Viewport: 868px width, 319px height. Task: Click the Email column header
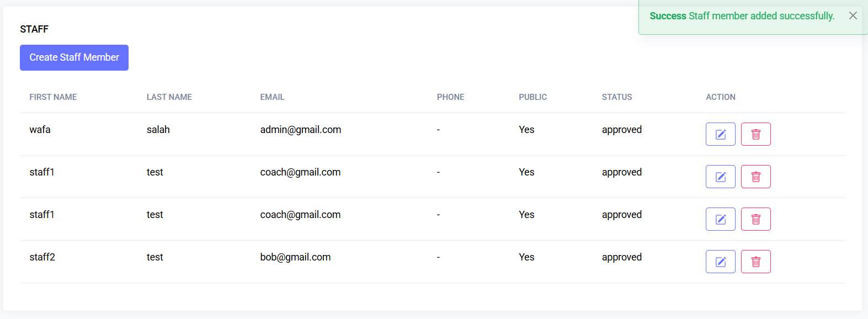pos(272,97)
